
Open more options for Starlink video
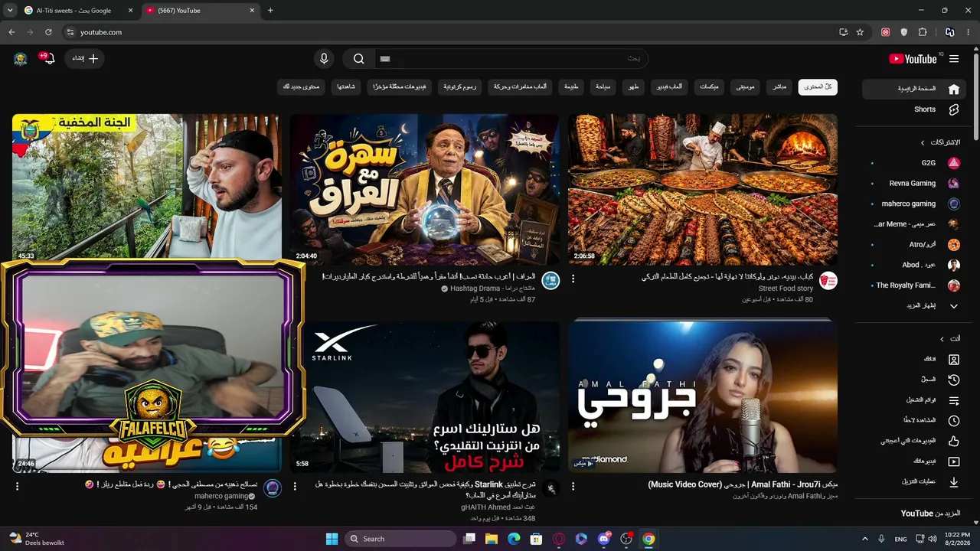point(295,487)
